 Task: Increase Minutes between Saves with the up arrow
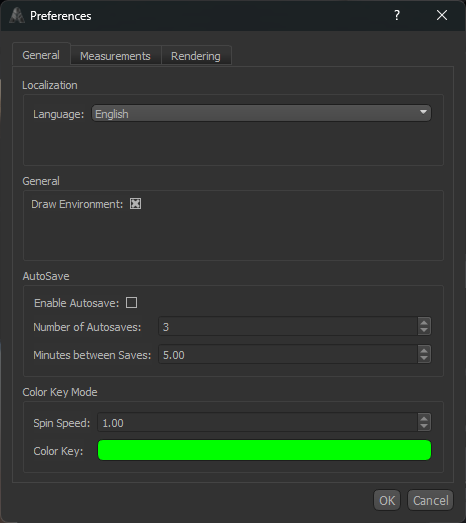pyautogui.click(x=424, y=351)
